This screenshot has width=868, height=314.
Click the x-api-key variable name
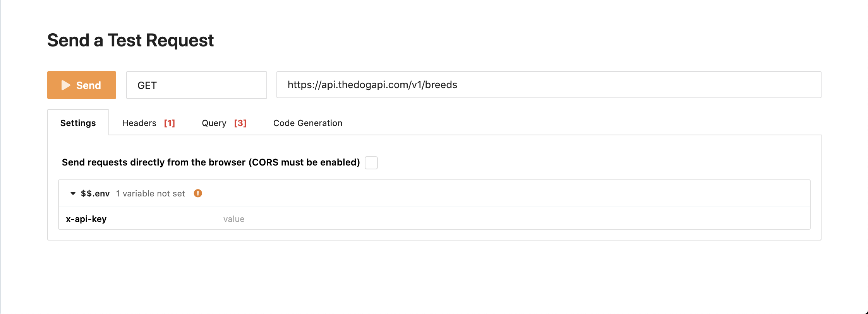coord(86,219)
